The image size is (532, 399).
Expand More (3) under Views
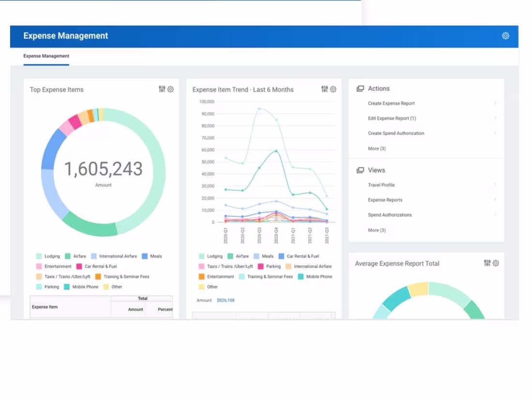pyautogui.click(x=376, y=230)
